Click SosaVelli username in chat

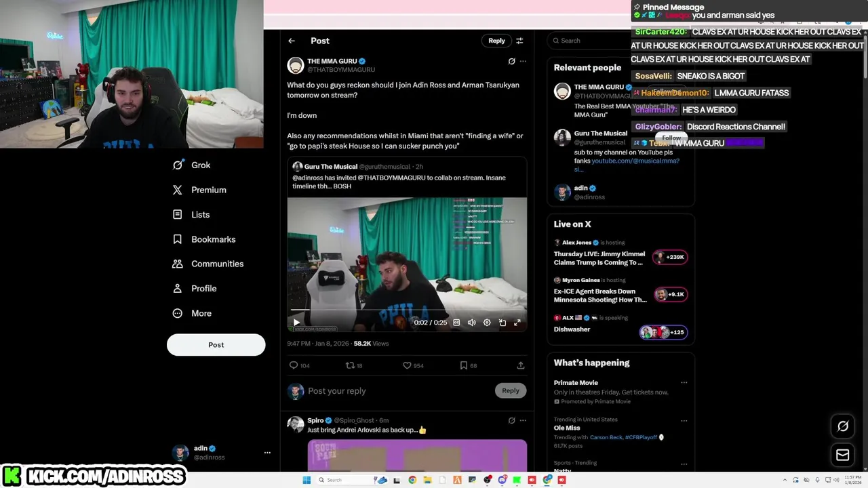(654, 76)
